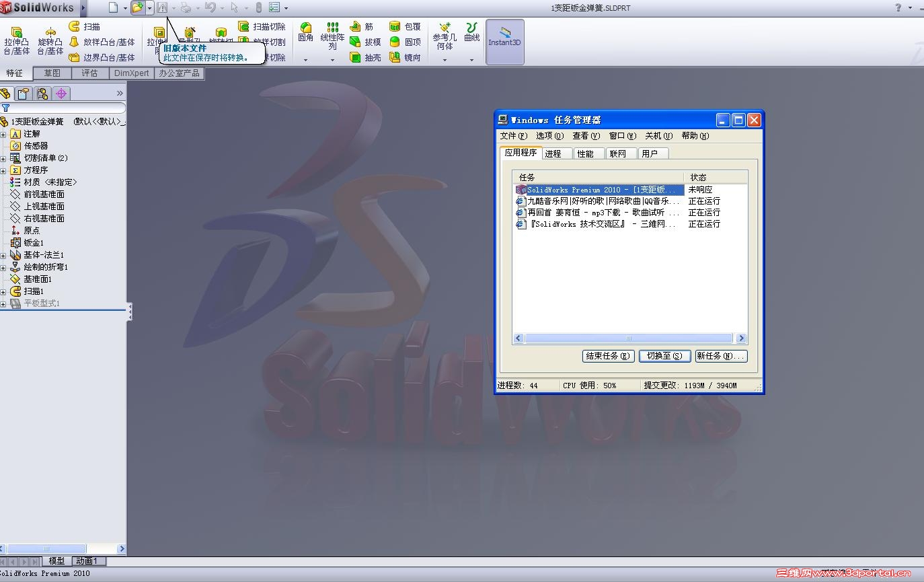
Task: Click the feature tree horizontal scrollbar
Action: tap(63, 549)
